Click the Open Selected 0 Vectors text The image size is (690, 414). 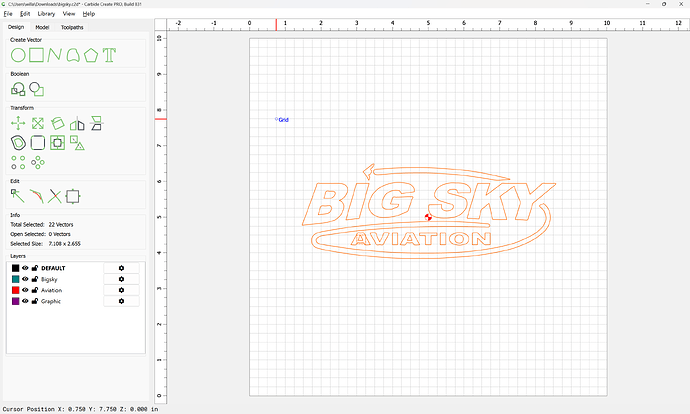point(40,234)
